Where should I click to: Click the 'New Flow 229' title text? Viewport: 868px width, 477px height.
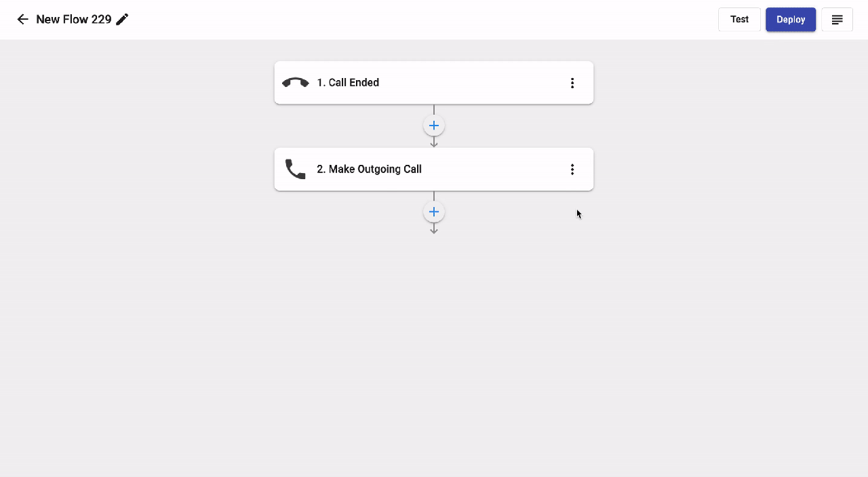point(74,19)
